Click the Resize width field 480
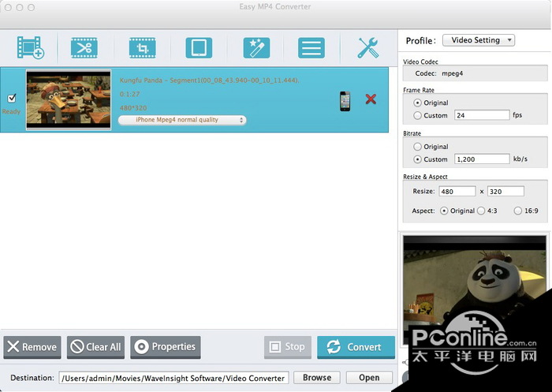The width and height of the screenshot is (552, 392). pos(457,191)
